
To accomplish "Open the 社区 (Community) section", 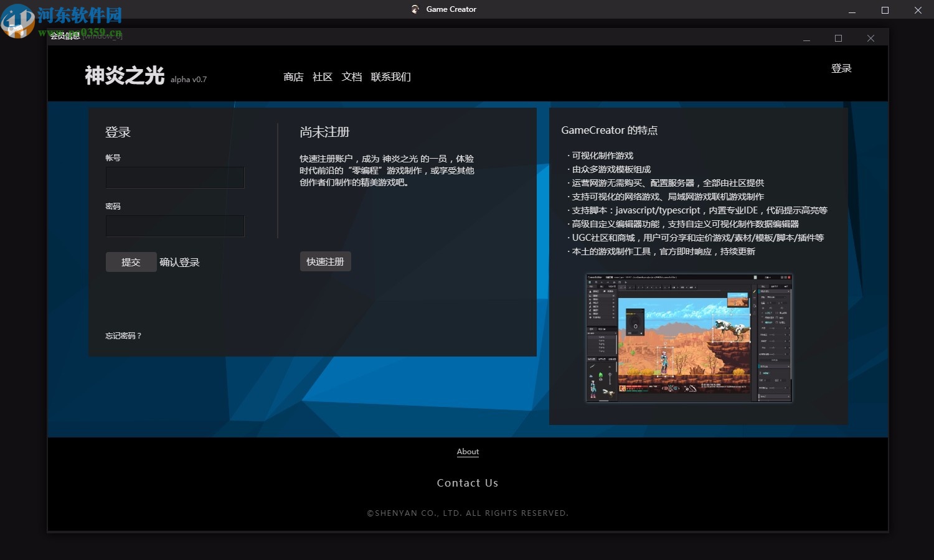I will pyautogui.click(x=322, y=77).
